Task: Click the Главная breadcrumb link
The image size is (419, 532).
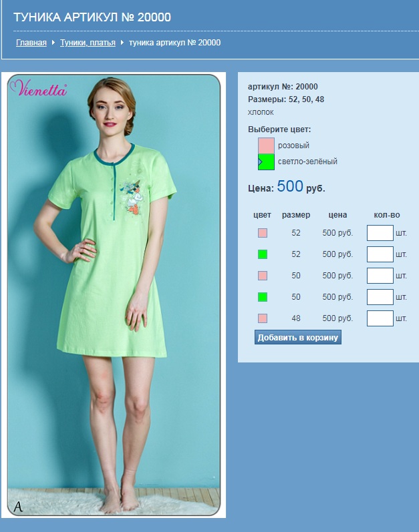Action: coord(31,43)
